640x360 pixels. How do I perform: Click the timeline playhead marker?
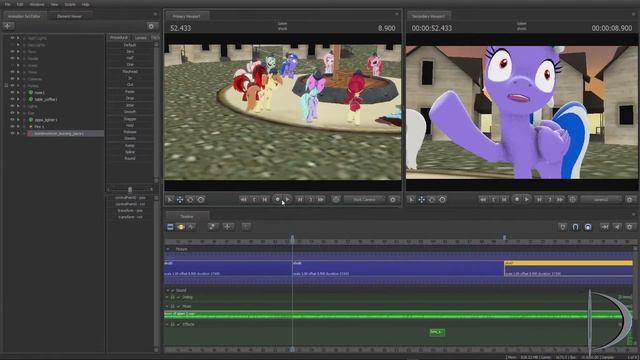tap(292, 238)
